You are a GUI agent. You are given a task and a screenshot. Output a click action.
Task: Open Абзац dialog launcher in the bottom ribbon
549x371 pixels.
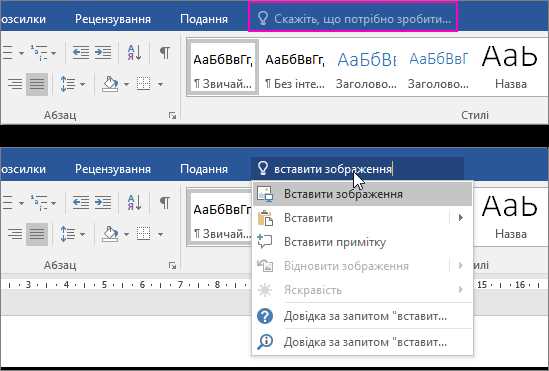[172, 265]
